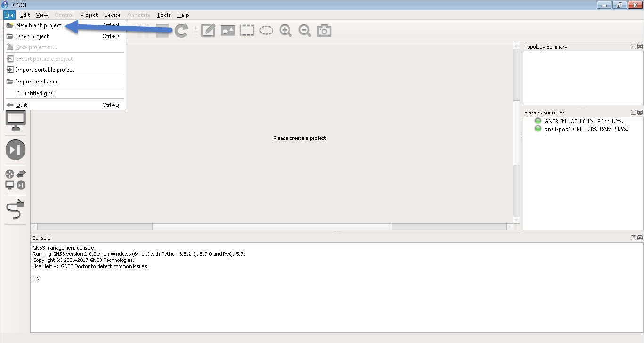Click green status dot of gns3-pod1
644x343 pixels.
537,129
